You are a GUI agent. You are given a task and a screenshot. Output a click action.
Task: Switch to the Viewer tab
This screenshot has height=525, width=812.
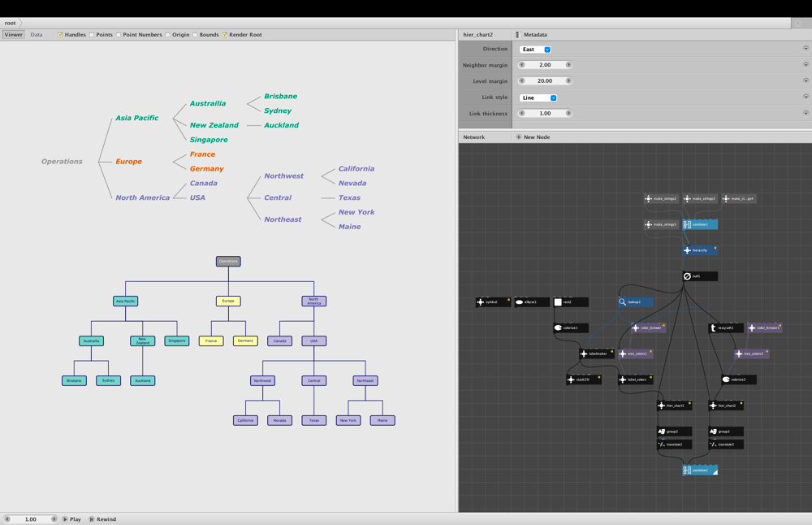click(14, 35)
